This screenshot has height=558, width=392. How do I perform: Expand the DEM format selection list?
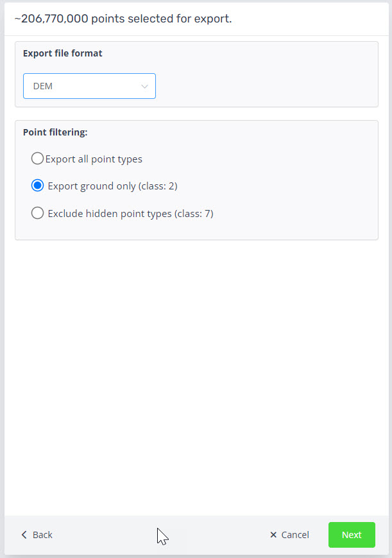pyautogui.click(x=89, y=85)
